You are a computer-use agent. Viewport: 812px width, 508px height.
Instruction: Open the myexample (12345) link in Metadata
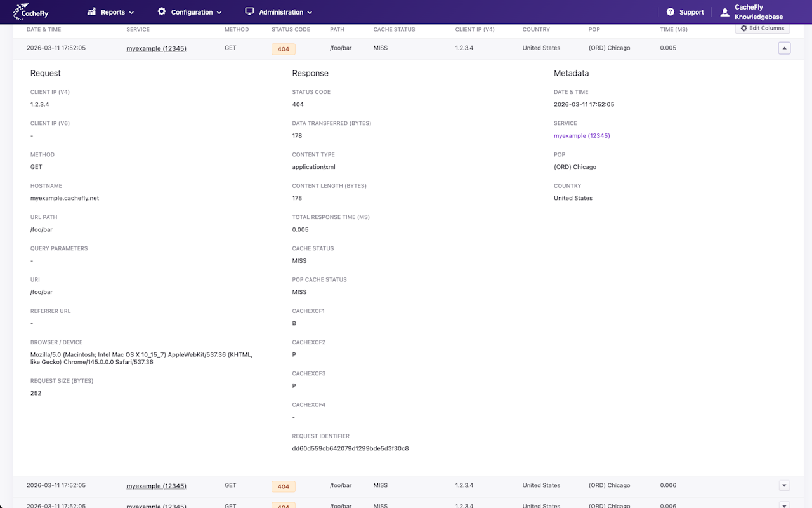click(582, 135)
